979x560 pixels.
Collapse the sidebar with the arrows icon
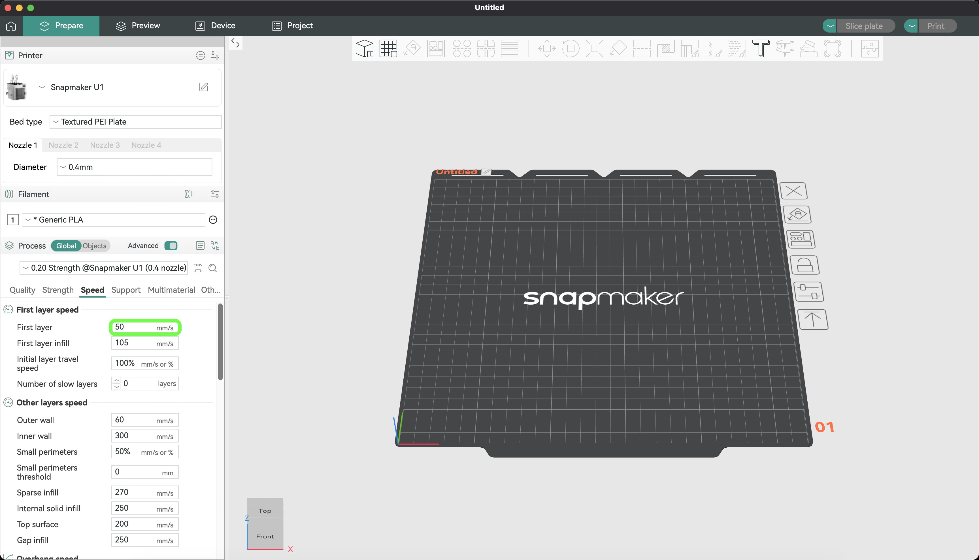coord(235,43)
